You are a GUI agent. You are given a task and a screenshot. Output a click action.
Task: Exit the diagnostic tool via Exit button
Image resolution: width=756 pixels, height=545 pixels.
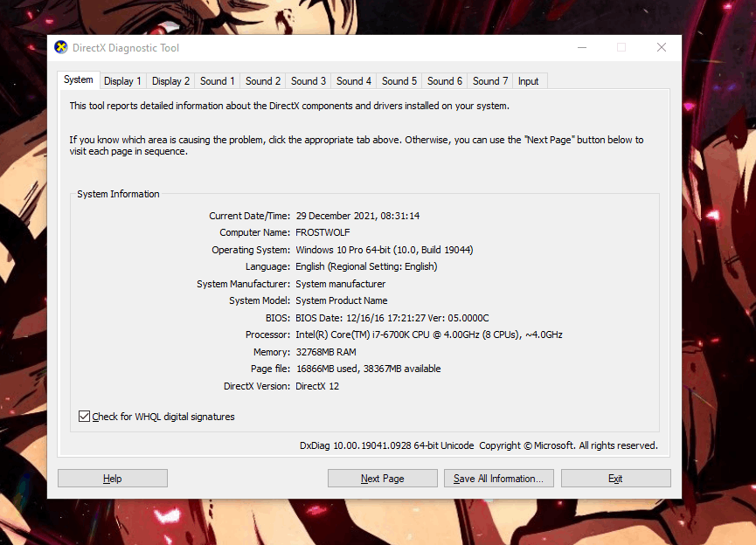click(x=615, y=479)
